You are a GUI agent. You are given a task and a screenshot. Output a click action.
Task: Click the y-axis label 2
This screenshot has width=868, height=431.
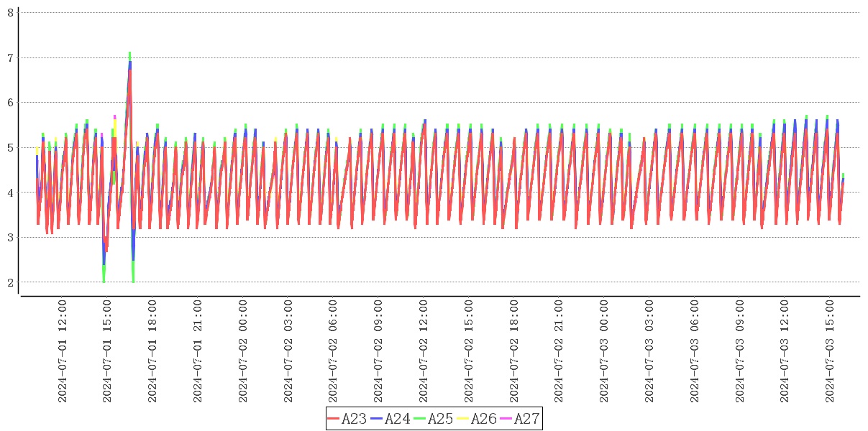tap(10, 282)
